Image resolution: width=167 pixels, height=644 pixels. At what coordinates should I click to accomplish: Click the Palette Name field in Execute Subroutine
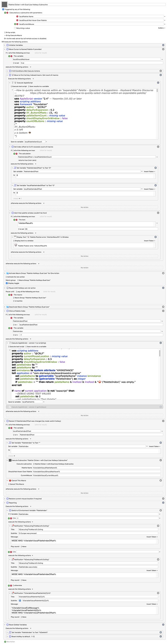(x=97, y=467)
